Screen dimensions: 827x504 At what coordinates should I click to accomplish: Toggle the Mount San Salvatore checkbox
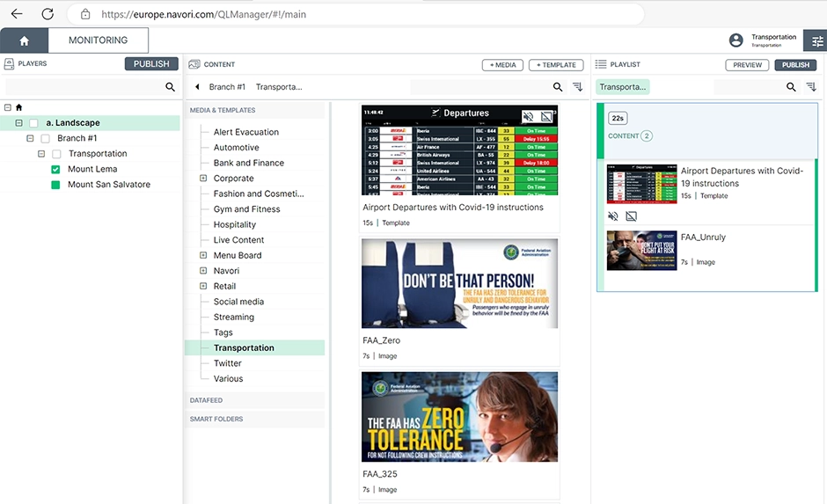pos(55,185)
